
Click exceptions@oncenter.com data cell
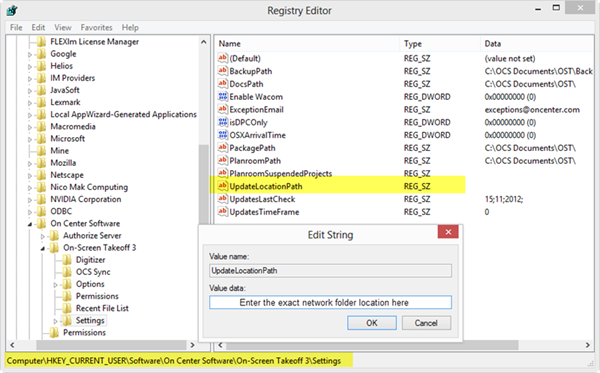[x=532, y=109]
